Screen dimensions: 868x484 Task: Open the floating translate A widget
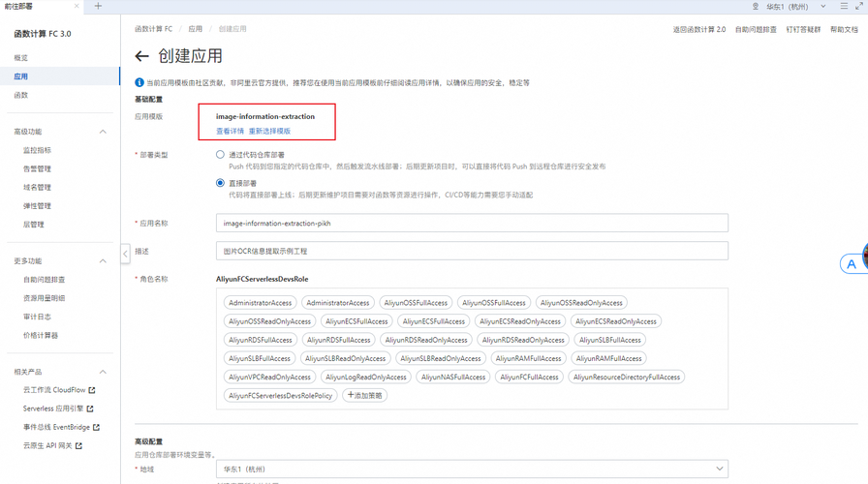pos(852,264)
